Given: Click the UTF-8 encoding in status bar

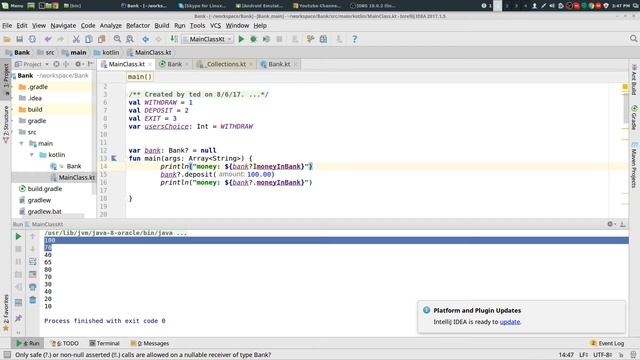Looking at the screenshot, I should [x=602, y=355].
